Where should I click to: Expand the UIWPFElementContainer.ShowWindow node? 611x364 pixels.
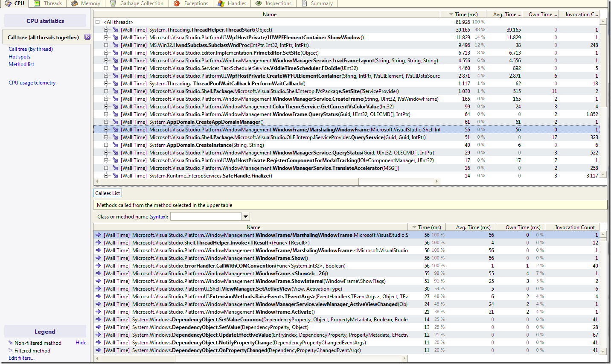[x=106, y=38]
